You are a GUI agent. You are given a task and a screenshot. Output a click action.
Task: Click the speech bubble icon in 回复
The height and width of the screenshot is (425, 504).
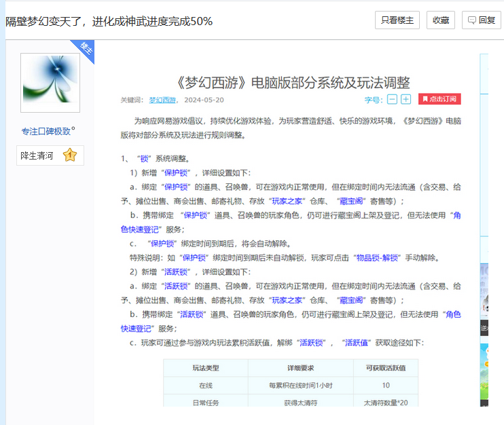tap(471, 20)
